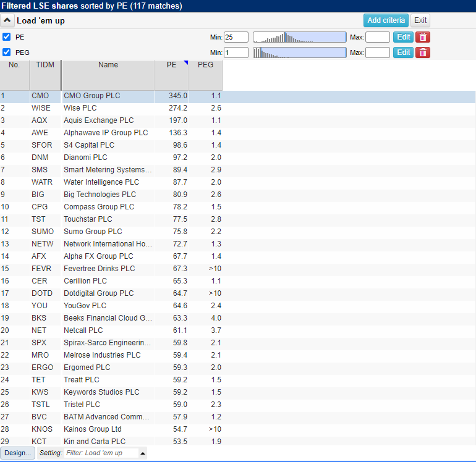Sort by the Name column header
This screenshot has height=462, width=476.
pos(108,75)
